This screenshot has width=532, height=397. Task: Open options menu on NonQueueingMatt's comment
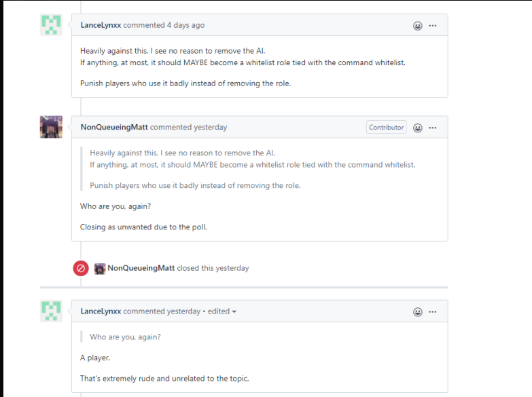coord(433,128)
